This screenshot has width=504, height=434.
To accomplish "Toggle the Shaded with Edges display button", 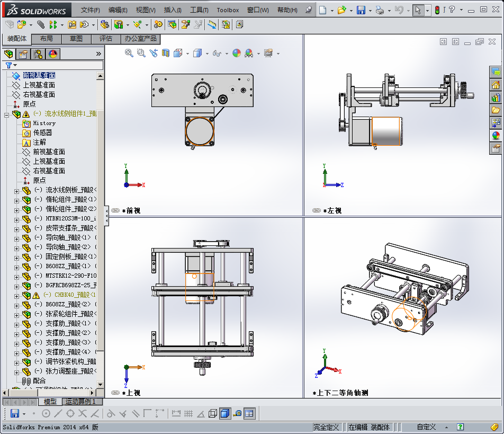I will coord(225,413).
